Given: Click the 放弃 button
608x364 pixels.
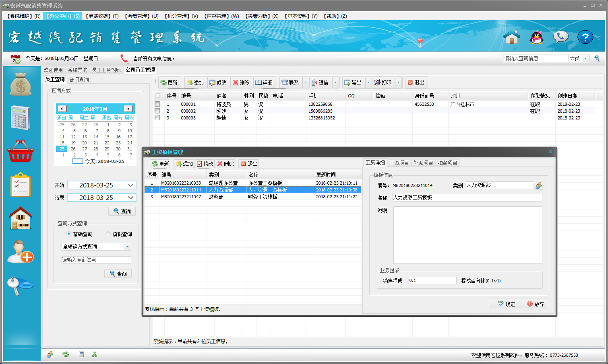Looking at the screenshot, I should click(x=536, y=304).
